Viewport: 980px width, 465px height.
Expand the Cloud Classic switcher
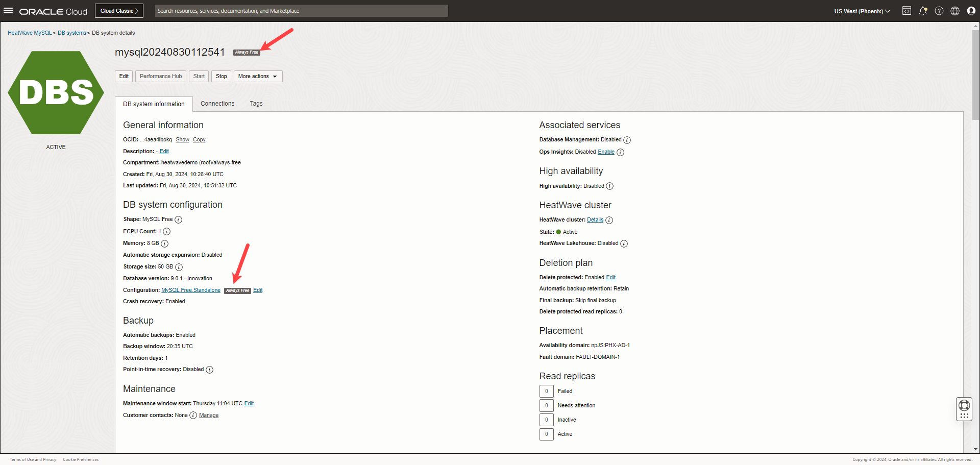119,11
